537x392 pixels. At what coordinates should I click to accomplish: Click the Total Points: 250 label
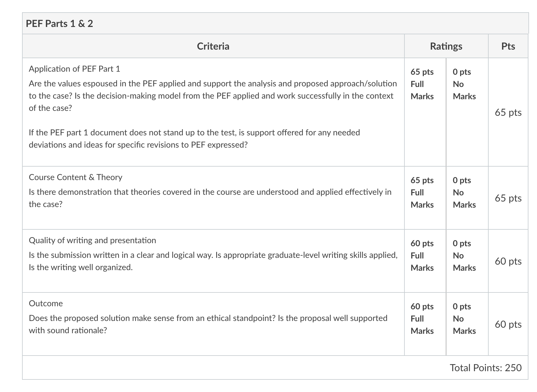pyautogui.click(x=486, y=367)
